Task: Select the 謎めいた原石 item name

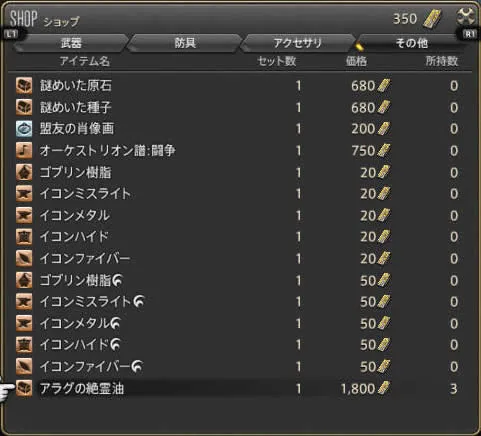Action: click(76, 86)
